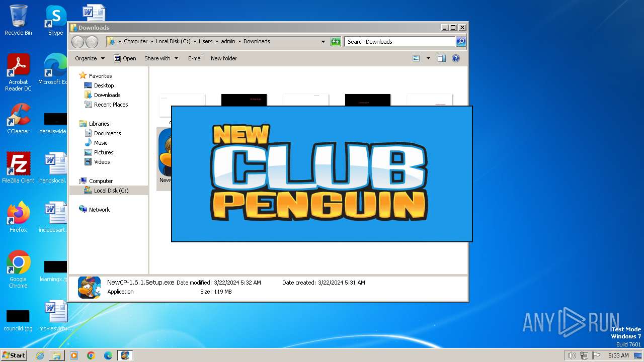The image size is (644, 362).
Task: Expand the Users breadcrumb arrow
Action: (x=217, y=42)
